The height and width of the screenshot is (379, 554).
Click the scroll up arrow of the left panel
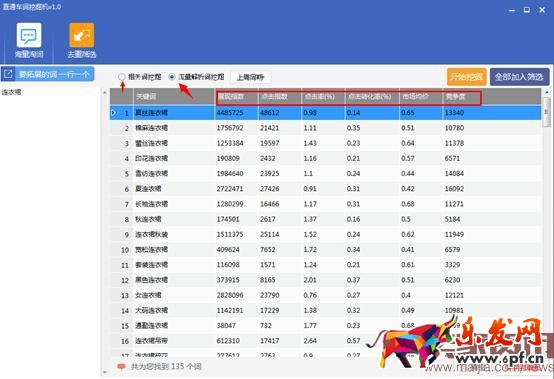105,93
